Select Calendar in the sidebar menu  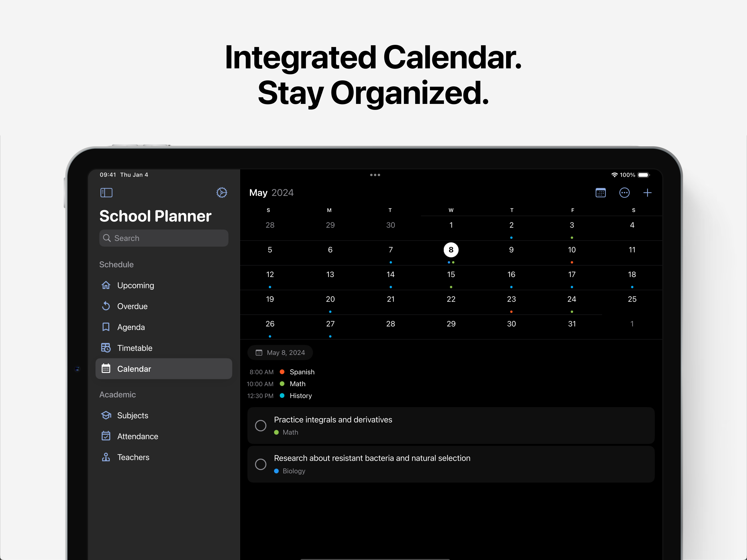coord(135,369)
